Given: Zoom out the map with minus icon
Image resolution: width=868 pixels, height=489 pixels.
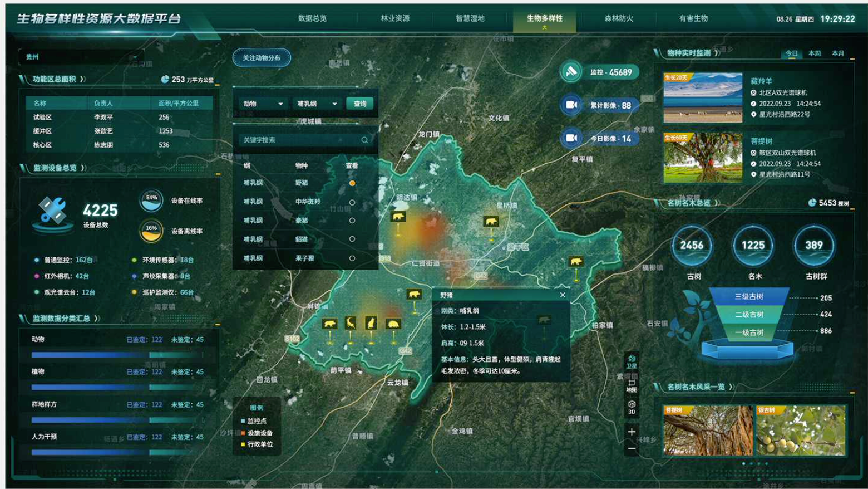Looking at the screenshot, I should pyautogui.click(x=632, y=448).
